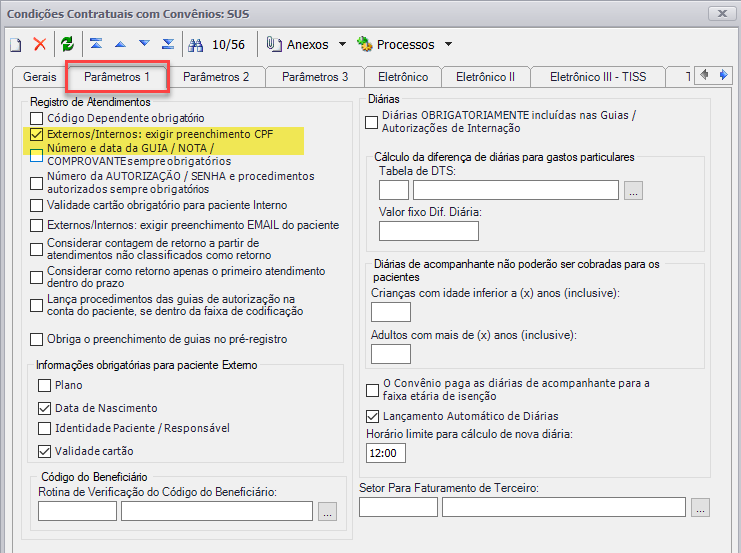The width and height of the screenshot is (741, 553).
Task: Click Rotina de Verificação description field
Action: pyautogui.click(x=217, y=511)
